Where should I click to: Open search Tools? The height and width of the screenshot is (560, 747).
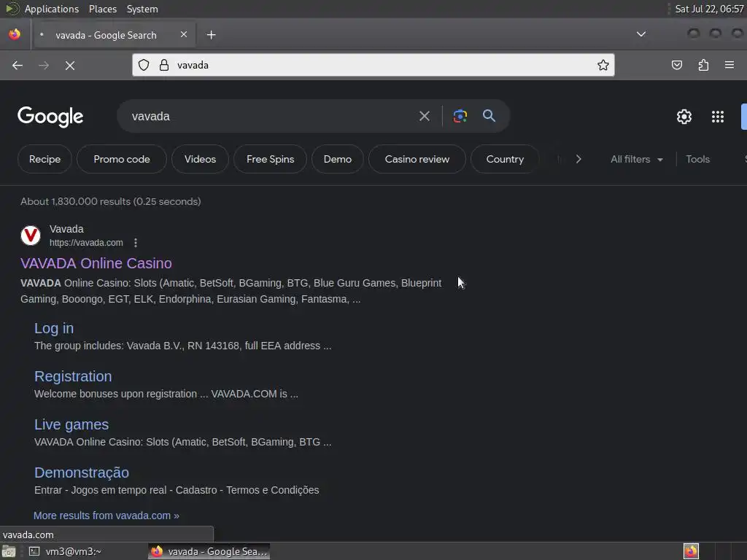[697, 159]
